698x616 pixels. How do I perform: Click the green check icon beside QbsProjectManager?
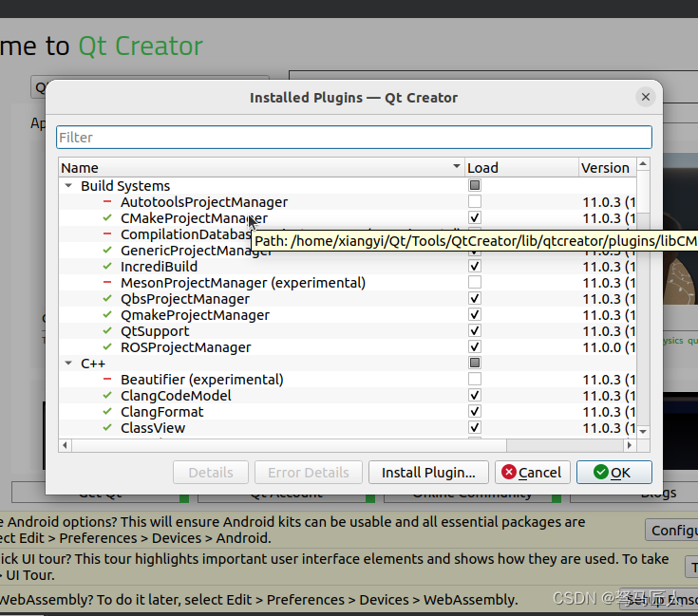106,298
